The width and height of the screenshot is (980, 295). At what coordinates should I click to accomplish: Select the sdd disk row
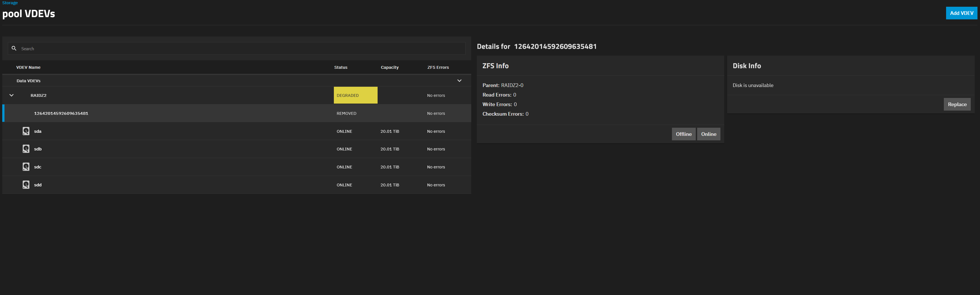coord(237,185)
